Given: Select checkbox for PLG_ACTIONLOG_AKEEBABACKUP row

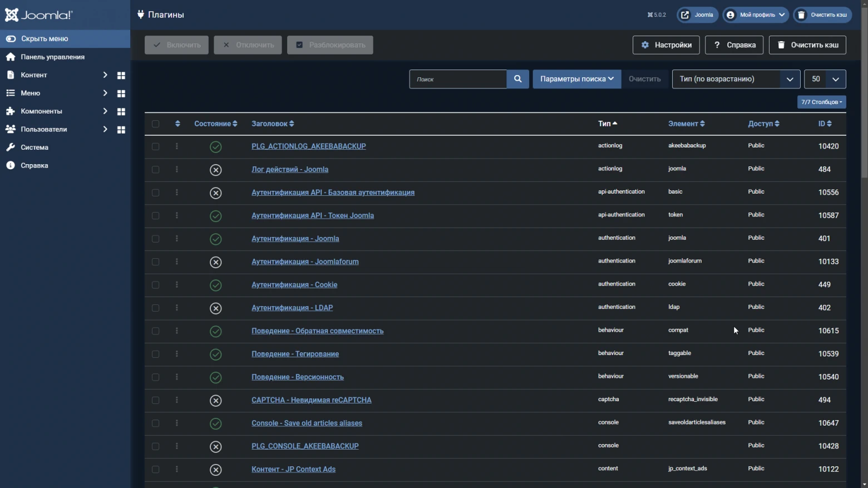Looking at the screenshot, I should tap(155, 146).
